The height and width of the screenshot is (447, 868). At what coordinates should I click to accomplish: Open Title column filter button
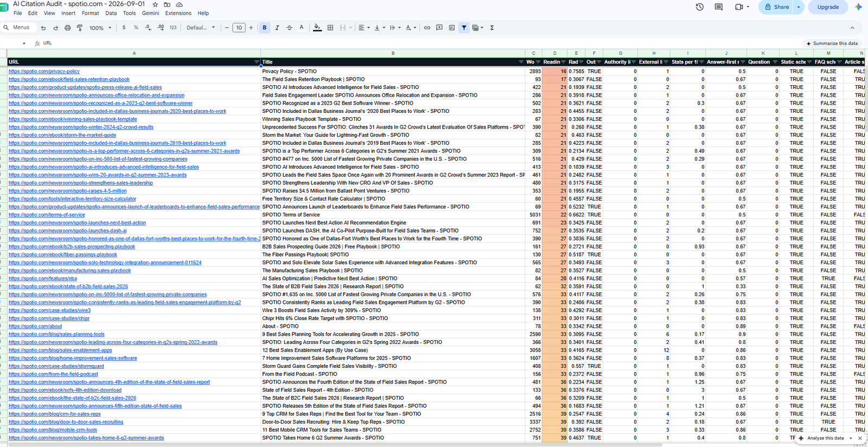coord(521,62)
